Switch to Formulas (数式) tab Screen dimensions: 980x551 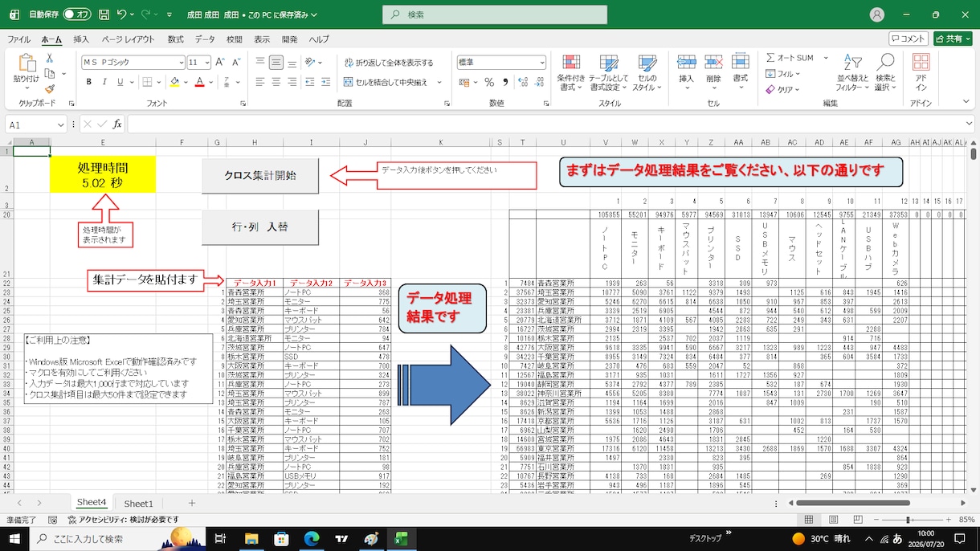[175, 39]
